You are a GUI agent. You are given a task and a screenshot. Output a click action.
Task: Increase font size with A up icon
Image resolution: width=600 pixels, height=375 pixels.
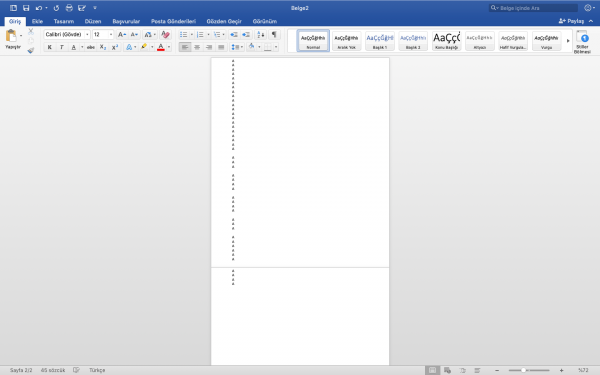(122, 34)
